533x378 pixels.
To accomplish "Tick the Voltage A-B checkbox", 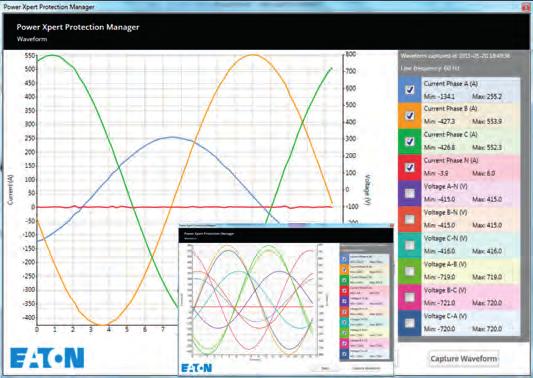I will click(410, 271).
